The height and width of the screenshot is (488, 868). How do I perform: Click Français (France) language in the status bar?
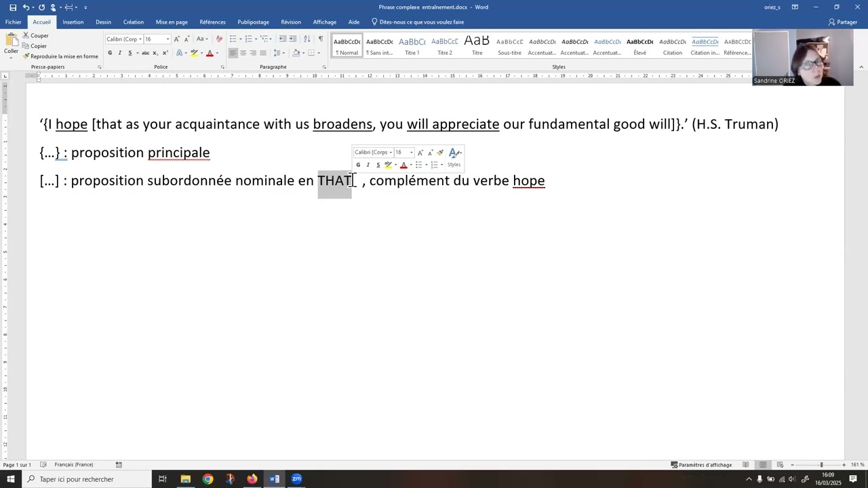pyautogui.click(x=73, y=465)
